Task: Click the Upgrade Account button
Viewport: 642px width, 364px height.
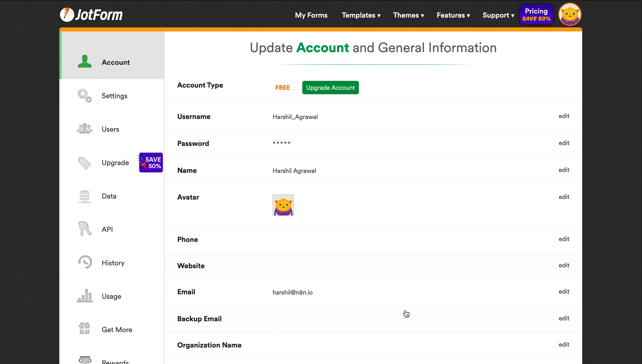Action: (x=330, y=88)
